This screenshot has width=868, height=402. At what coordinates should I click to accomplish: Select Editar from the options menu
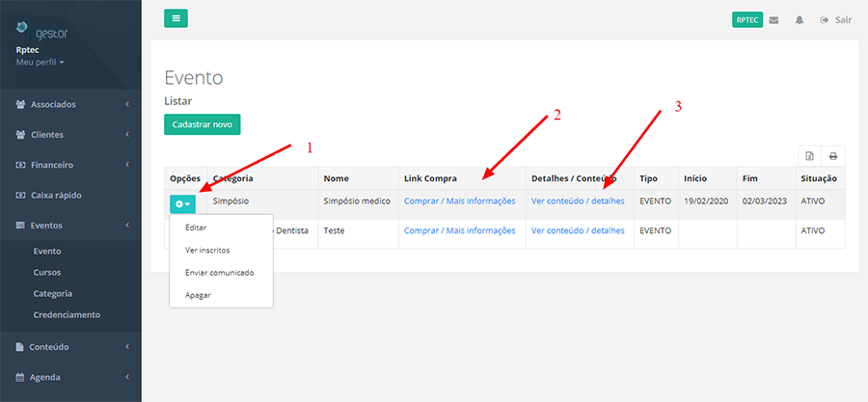(196, 228)
